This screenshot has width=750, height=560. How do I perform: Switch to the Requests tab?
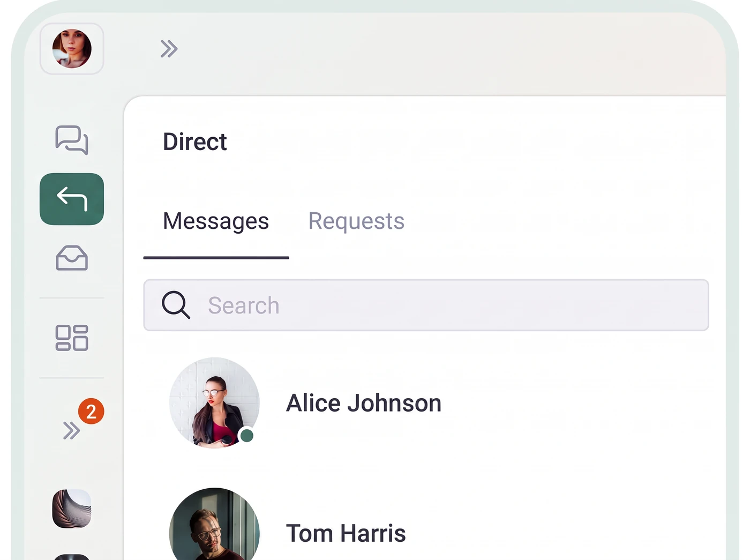click(x=356, y=221)
